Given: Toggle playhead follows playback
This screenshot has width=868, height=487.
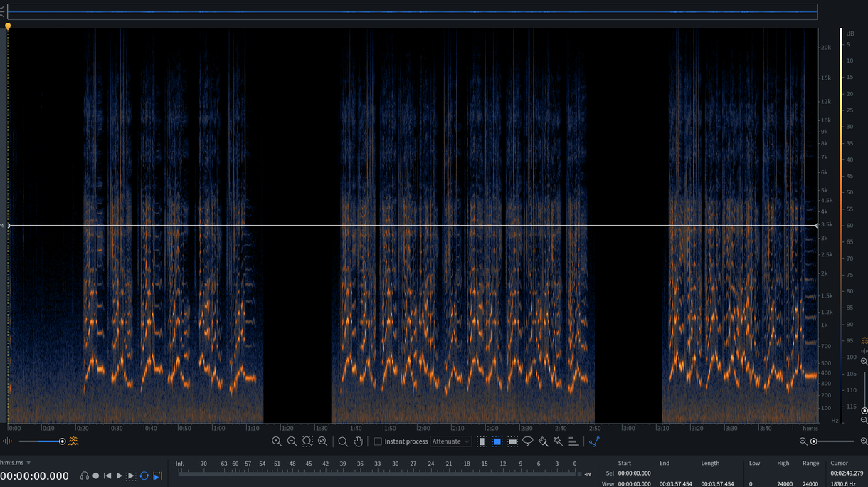Looking at the screenshot, I should [x=157, y=476].
